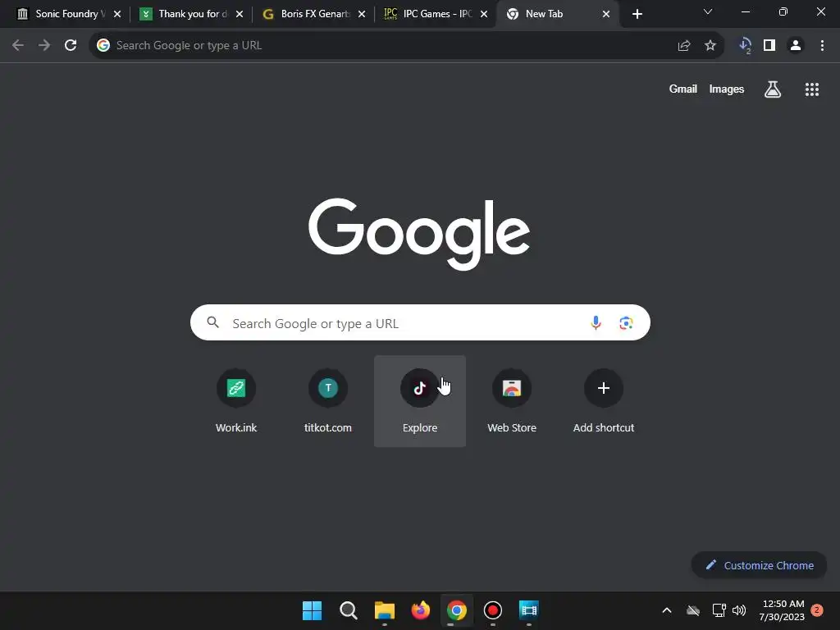Click the volume speaker tray icon

(739, 610)
